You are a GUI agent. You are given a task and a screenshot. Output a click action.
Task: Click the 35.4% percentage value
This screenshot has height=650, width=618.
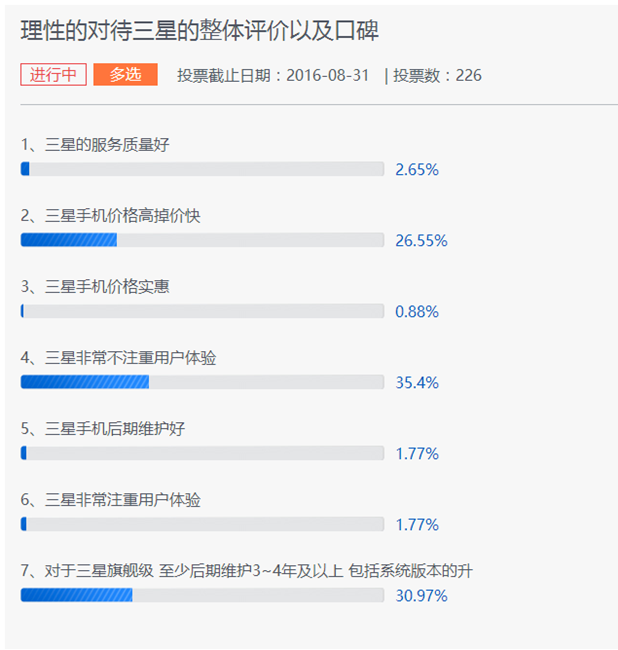417,383
